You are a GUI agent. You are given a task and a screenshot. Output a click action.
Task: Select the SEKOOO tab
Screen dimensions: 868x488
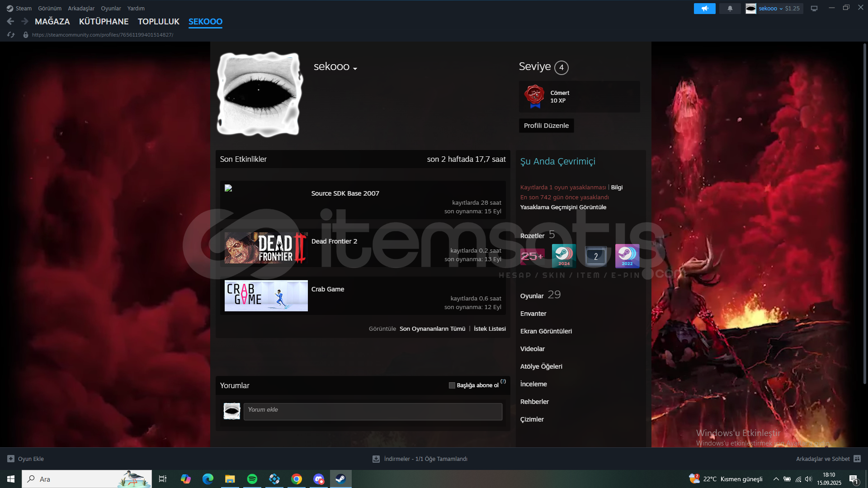tap(205, 21)
